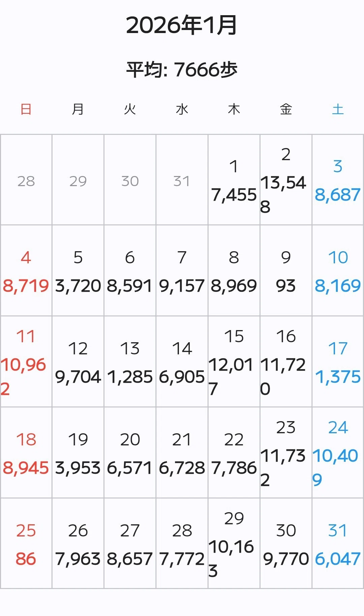Viewport: 364px width, 616px height.
Task: Select Saturday January 3 with 8,687 steps
Action: click(x=338, y=180)
